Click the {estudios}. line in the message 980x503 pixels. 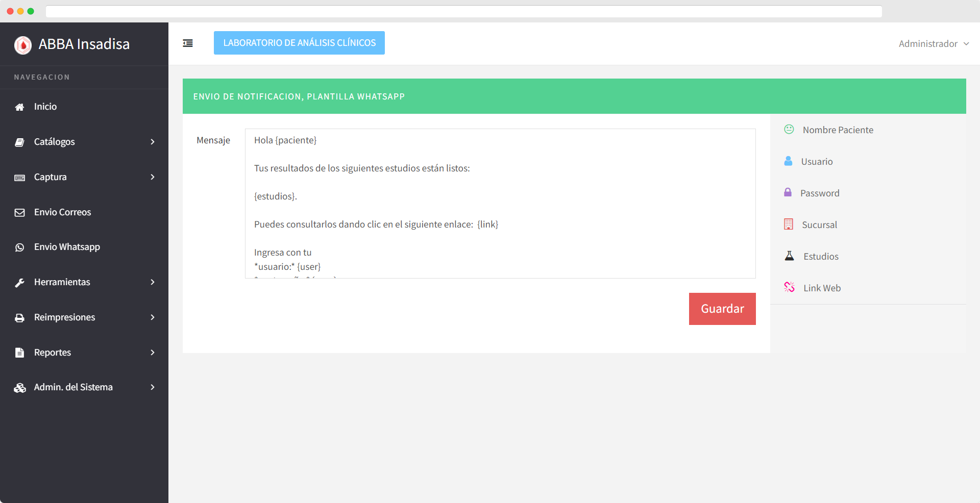pos(276,196)
